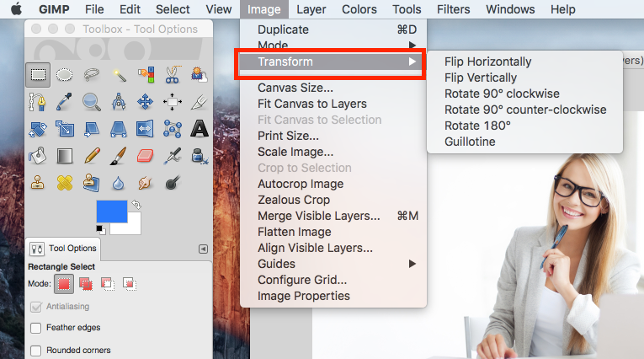Choose Rotate 180° option
The height and width of the screenshot is (359, 644).
[477, 126]
